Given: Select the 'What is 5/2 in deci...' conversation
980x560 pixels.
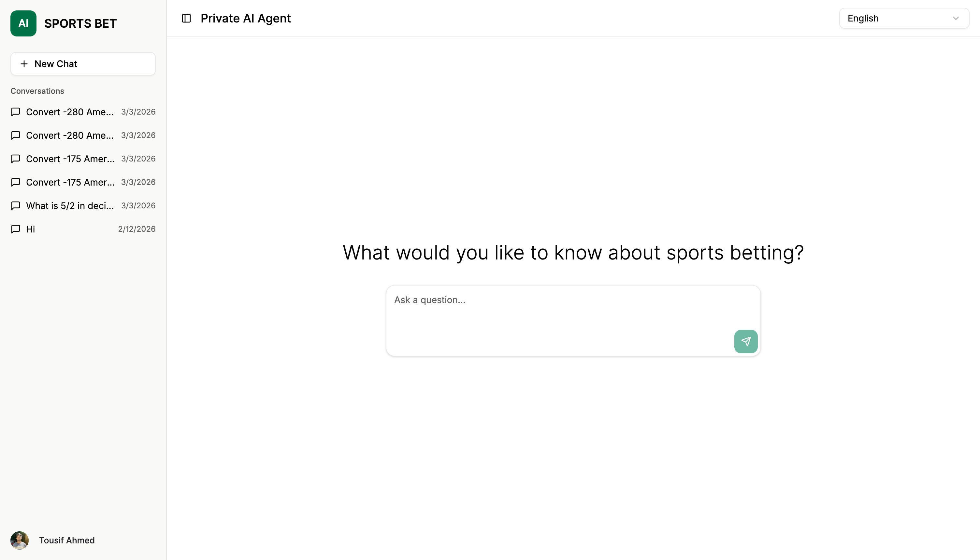Looking at the screenshot, I should click(70, 206).
